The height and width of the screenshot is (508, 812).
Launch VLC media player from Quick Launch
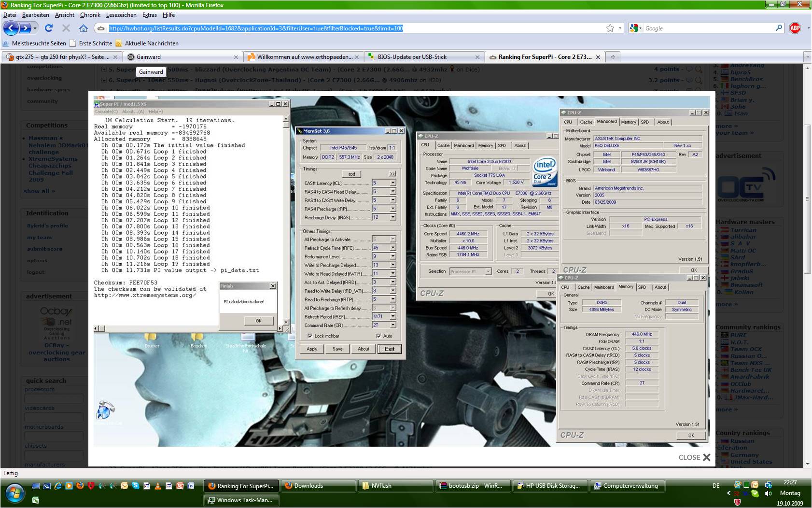click(158, 486)
